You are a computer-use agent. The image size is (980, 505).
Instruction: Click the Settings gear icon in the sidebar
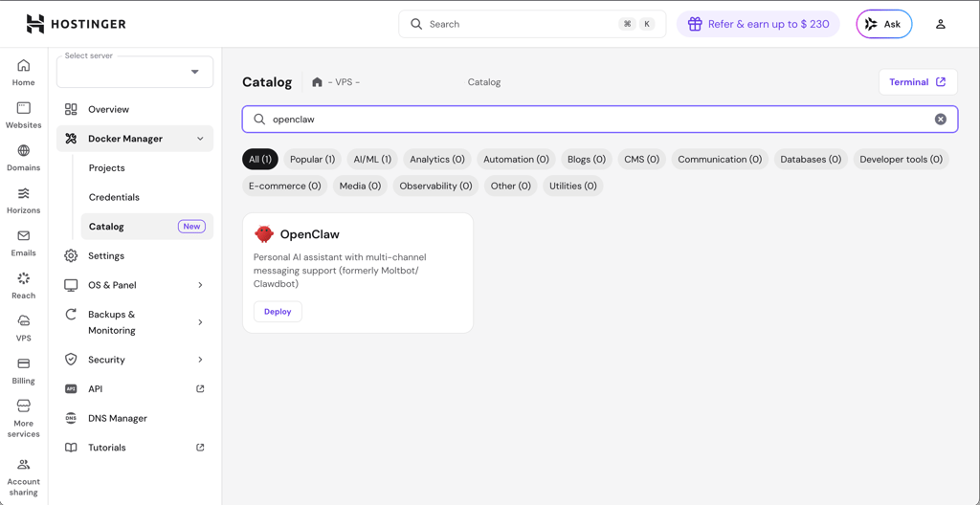click(x=71, y=255)
